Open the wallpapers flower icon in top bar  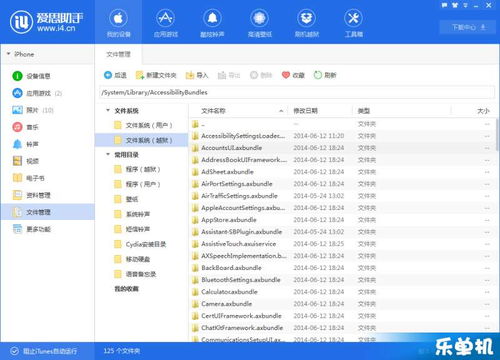point(259,22)
